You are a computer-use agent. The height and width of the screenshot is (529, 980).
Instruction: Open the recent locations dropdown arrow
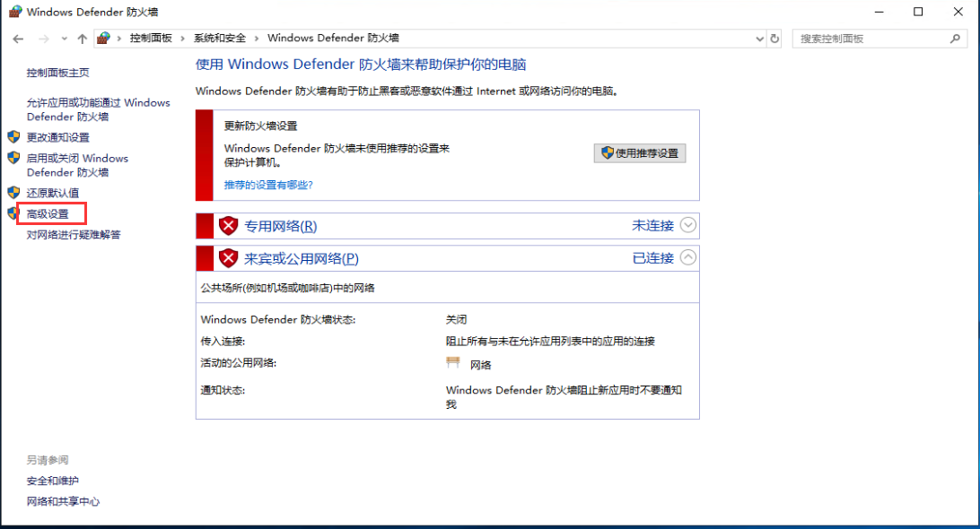(x=64, y=39)
